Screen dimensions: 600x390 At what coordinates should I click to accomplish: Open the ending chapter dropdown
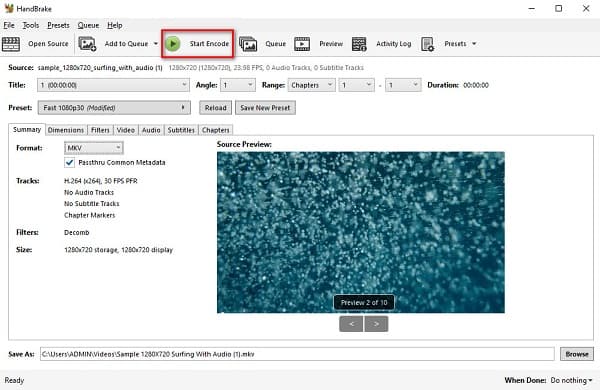[403, 85]
